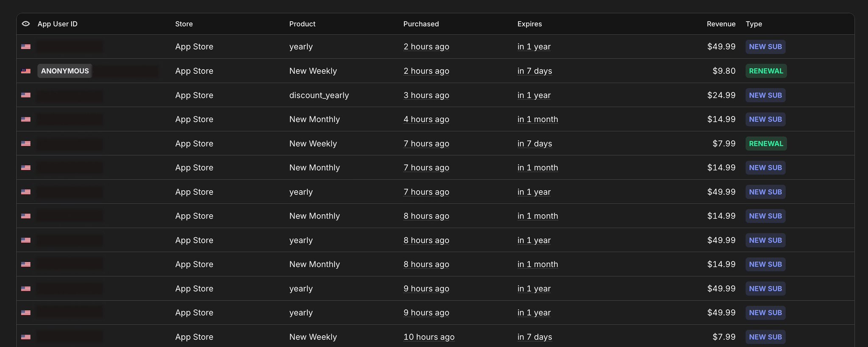
Task: Click the ANONYMOUS user badge
Action: [65, 71]
